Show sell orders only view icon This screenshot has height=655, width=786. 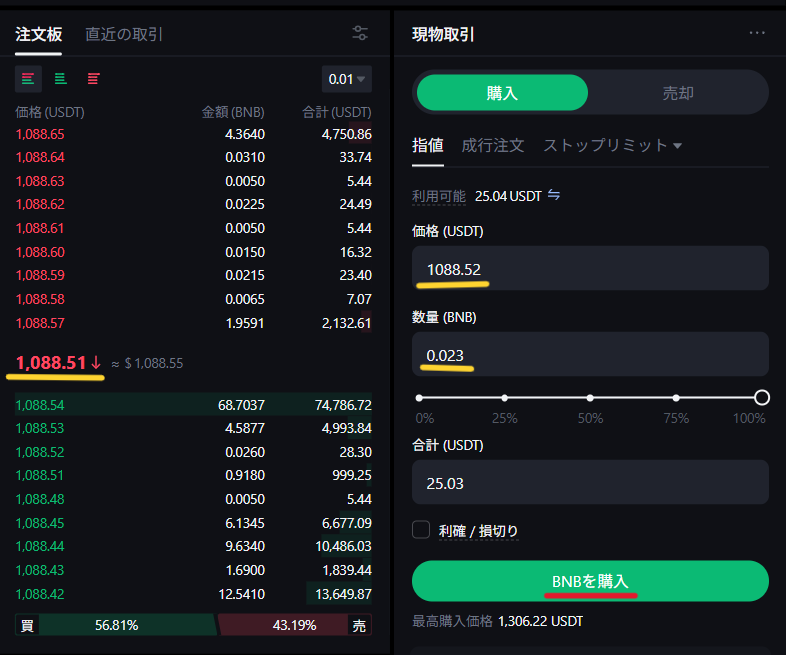(x=94, y=78)
